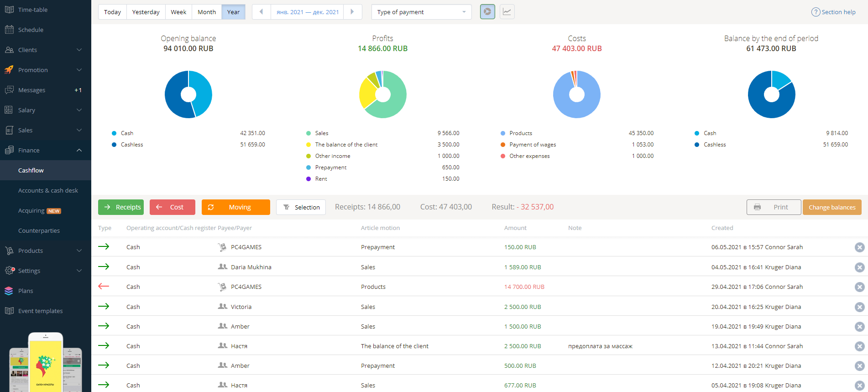Open Counterparties menu item

46,230
